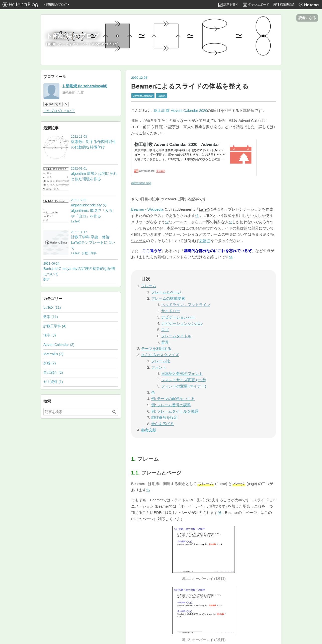Click footnote *5 reference

(x=148, y=490)
